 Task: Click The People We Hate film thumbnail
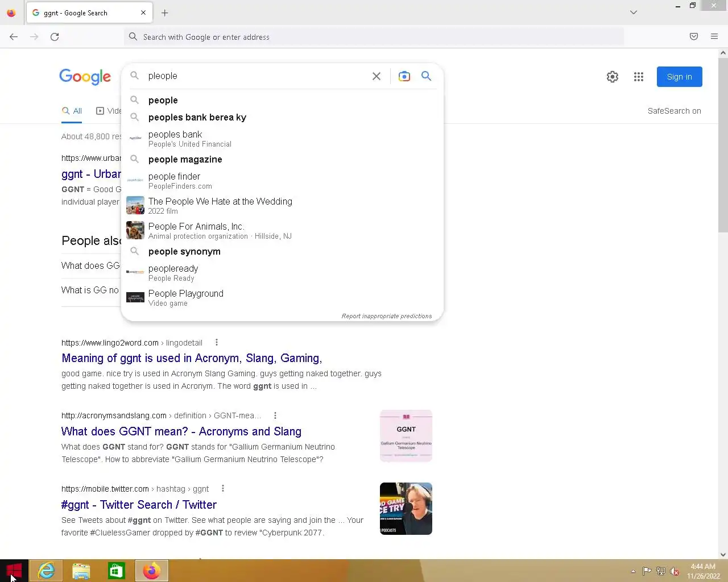(x=135, y=205)
